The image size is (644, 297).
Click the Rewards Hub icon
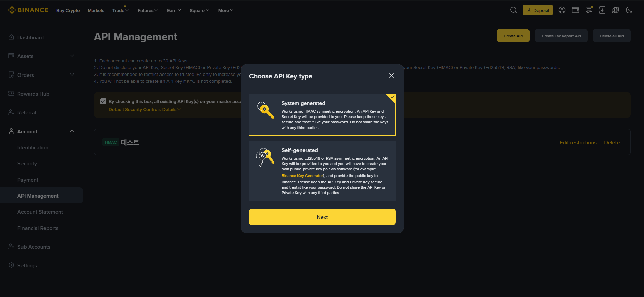(11, 93)
